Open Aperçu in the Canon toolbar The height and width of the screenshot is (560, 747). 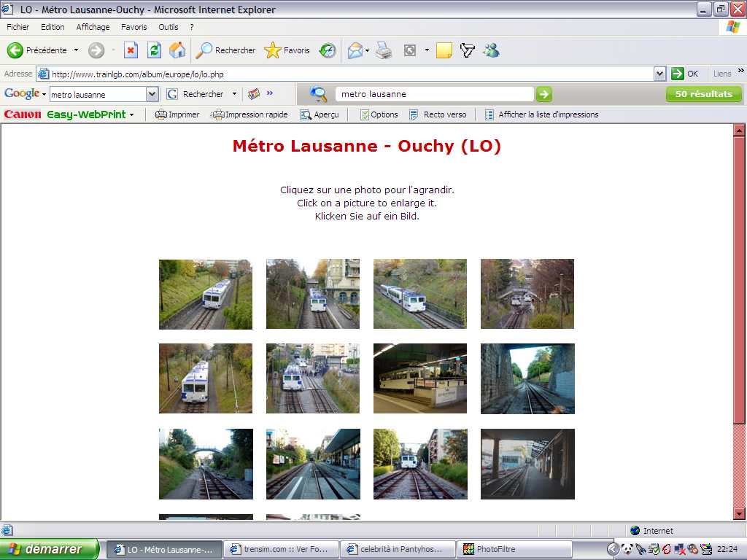[320, 114]
